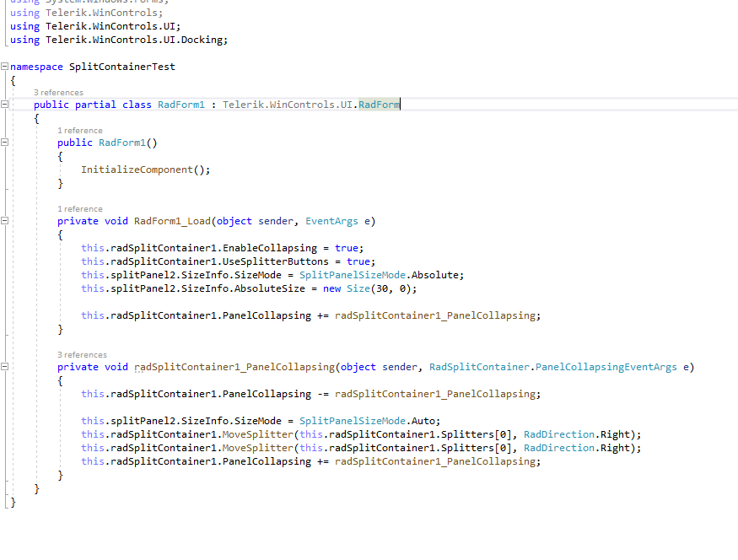Open the '3 references' CodeLens above class RadForm1
Image resolution: width=738 pixels, height=560 pixels.
click(58, 92)
